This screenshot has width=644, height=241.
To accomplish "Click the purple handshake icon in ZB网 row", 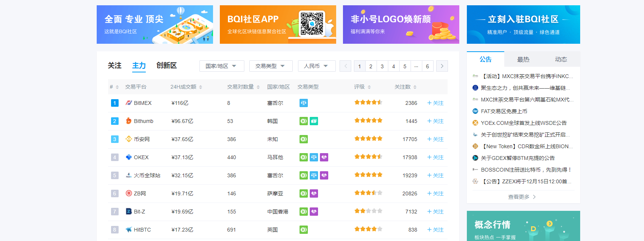I will coord(314,193).
